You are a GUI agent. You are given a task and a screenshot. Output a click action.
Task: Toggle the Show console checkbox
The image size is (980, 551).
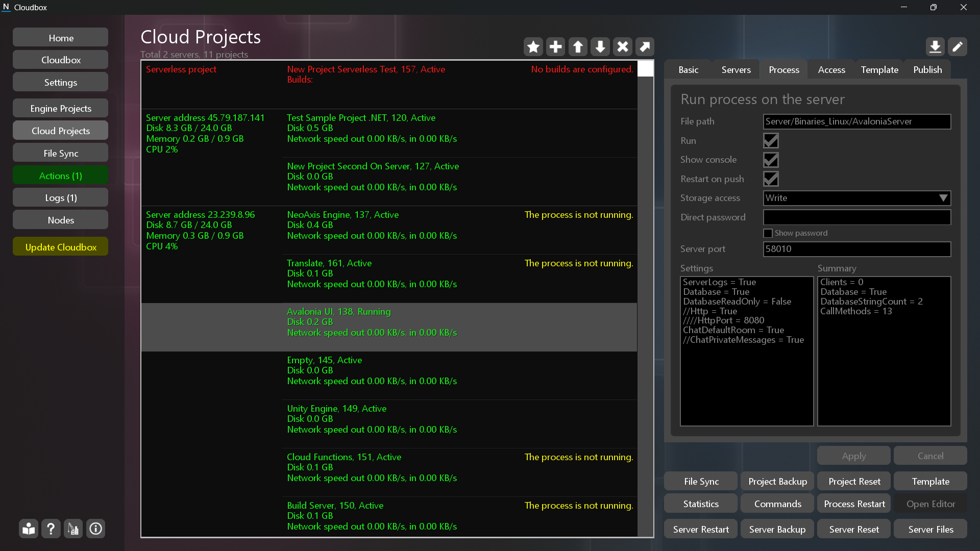point(771,160)
